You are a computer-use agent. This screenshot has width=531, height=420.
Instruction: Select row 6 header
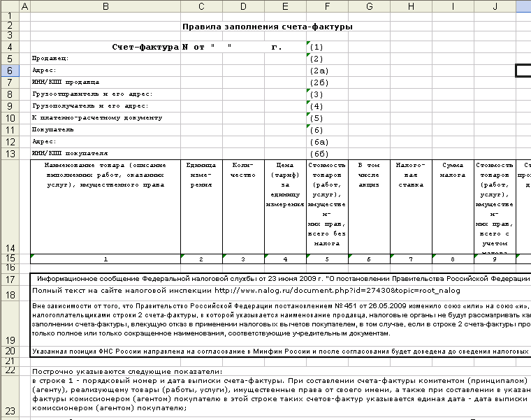(x=10, y=71)
